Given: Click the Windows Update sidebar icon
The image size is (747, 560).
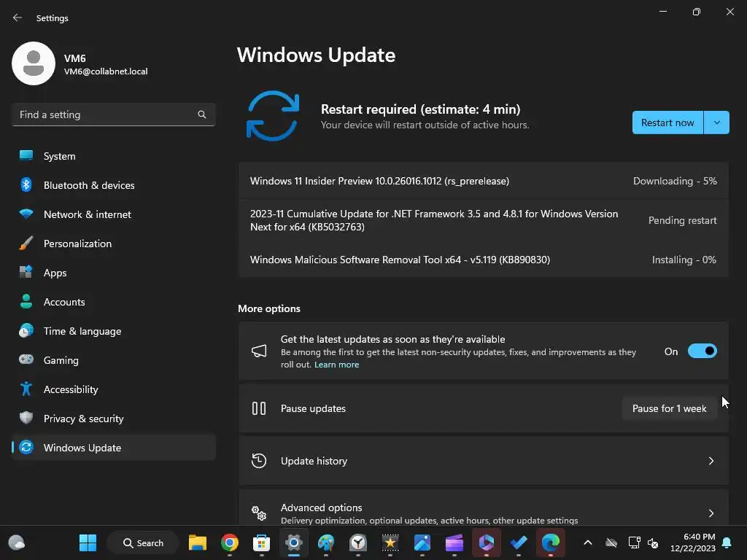Looking at the screenshot, I should pos(26,447).
